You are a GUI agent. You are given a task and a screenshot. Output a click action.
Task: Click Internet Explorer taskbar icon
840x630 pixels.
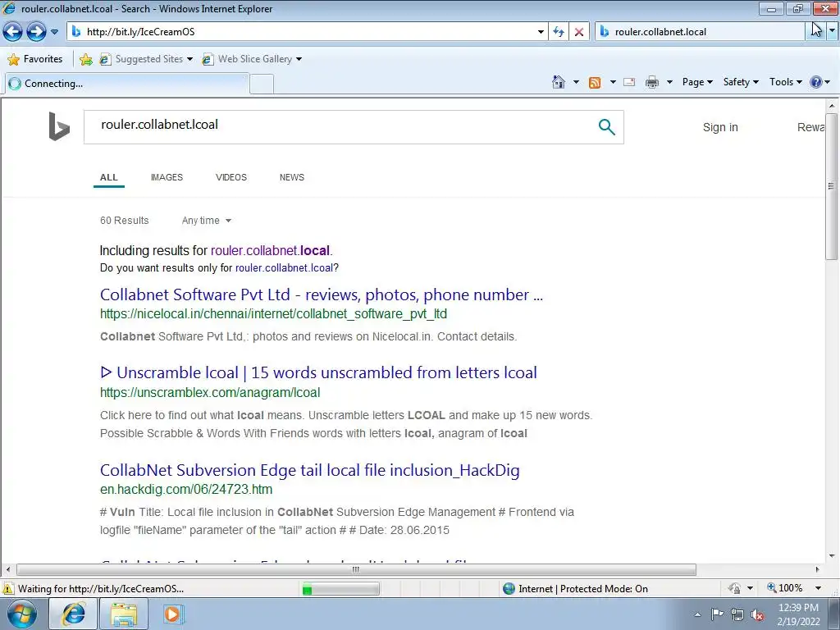73,614
